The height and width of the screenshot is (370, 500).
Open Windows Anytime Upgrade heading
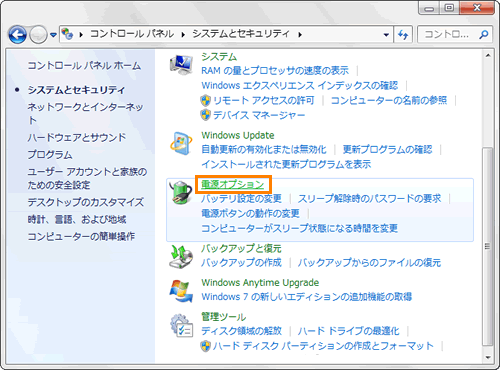click(x=260, y=283)
